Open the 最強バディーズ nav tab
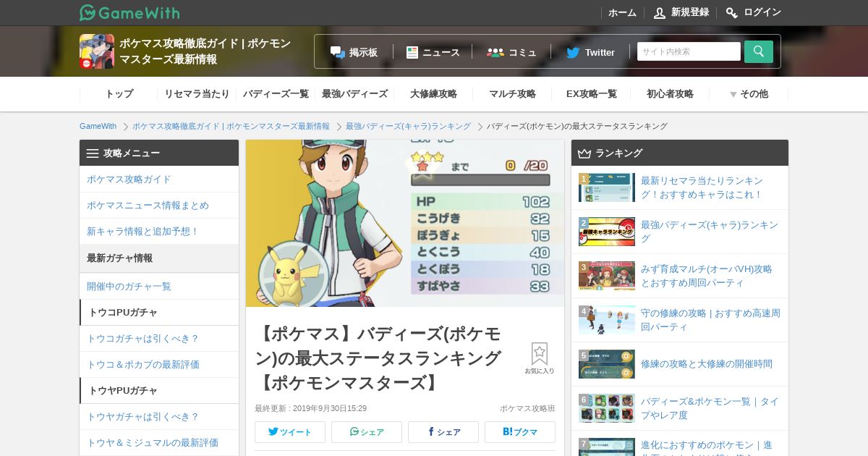 354,94
